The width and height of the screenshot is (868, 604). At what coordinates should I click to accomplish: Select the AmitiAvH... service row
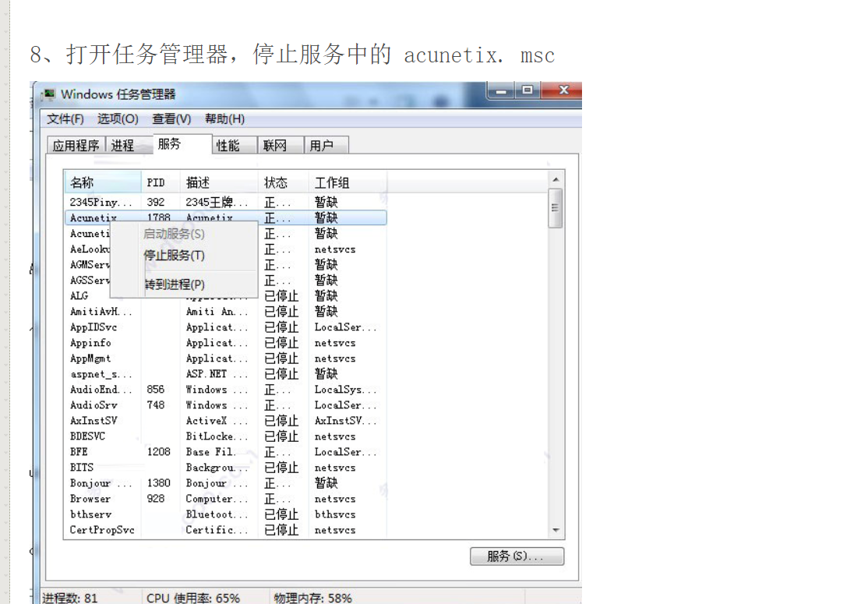click(x=226, y=312)
